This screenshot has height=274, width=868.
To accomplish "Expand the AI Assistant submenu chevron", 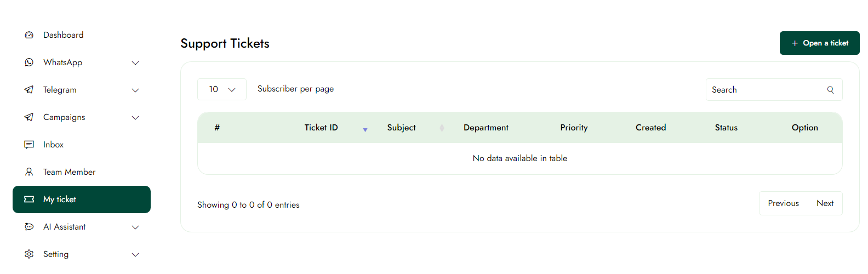I will 135,227.
